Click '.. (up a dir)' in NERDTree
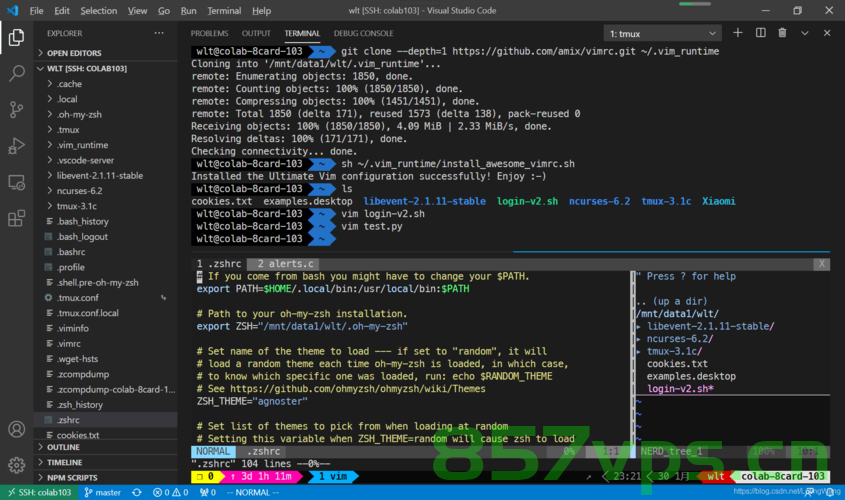The image size is (845, 500). [x=671, y=301]
